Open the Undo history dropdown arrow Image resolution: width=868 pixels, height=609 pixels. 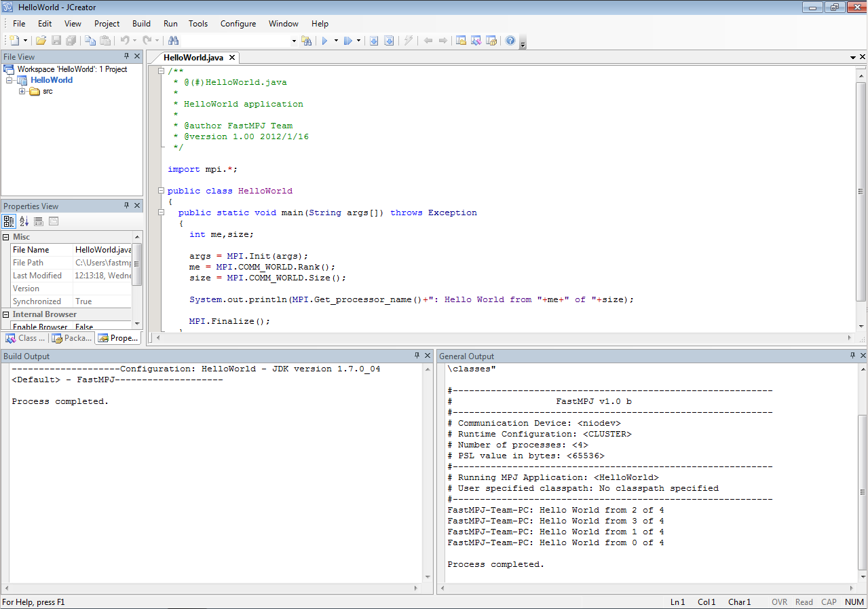click(x=134, y=41)
